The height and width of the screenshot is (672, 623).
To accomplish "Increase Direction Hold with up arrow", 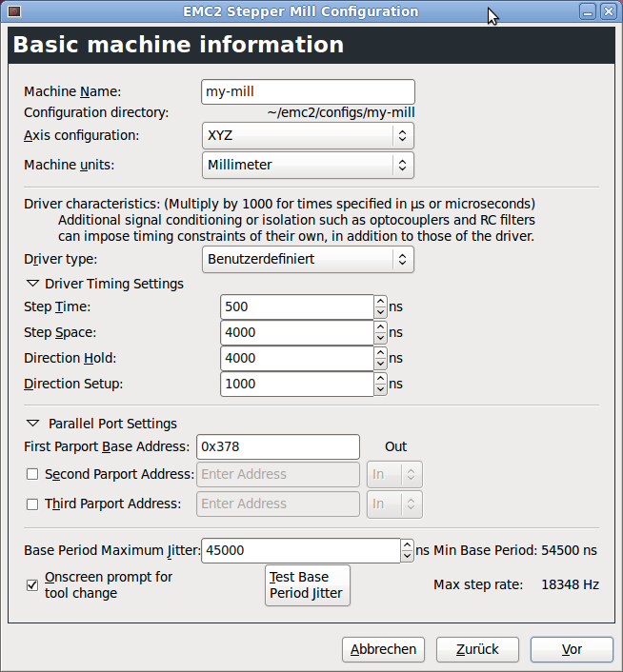I will 380,353.
